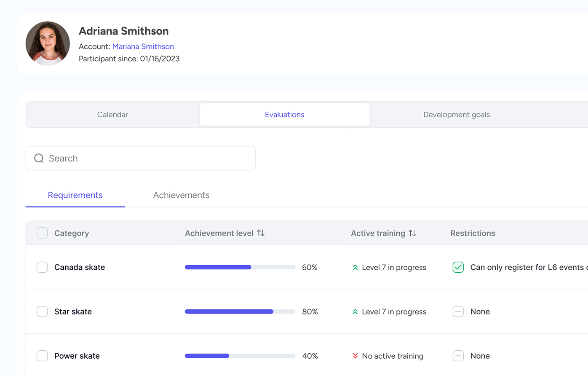Click 'None' restriction in Star skate row
The width and height of the screenshot is (588, 376).
coord(480,312)
